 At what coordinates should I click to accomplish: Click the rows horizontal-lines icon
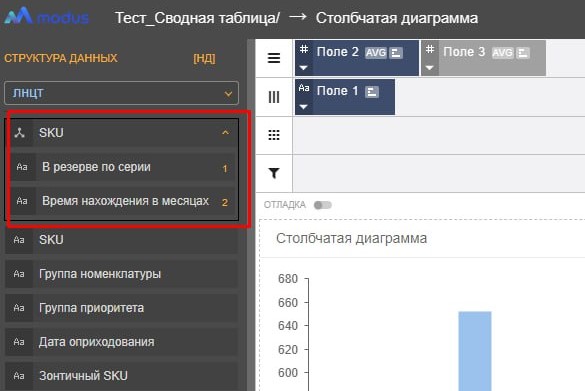click(x=274, y=58)
